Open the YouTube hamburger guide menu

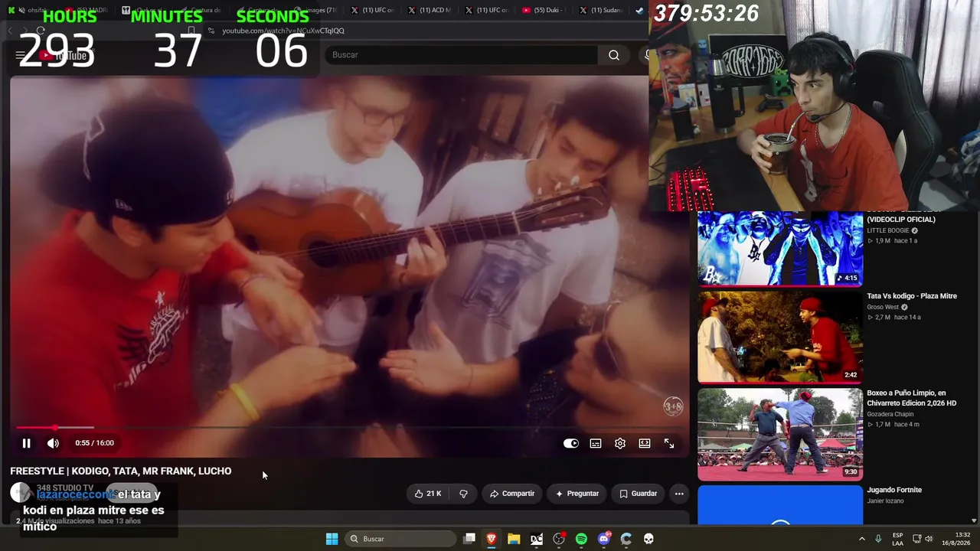point(20,55)
